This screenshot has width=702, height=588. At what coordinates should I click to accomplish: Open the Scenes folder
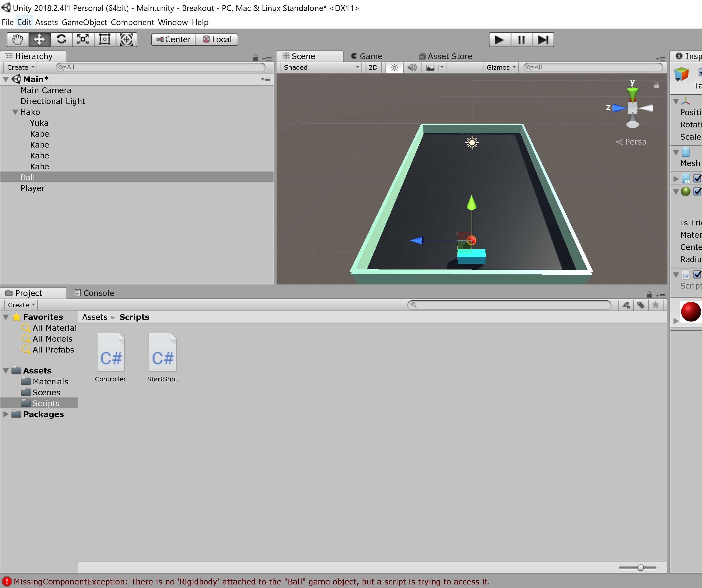coord(40,393)
